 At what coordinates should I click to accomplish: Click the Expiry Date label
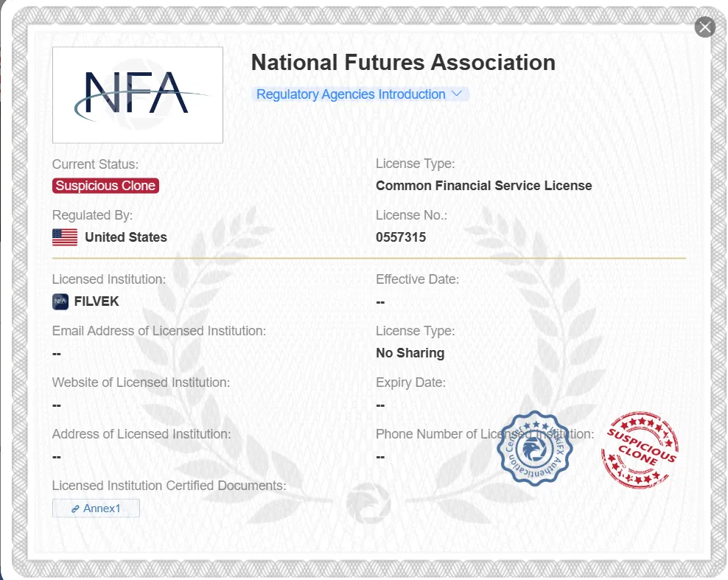coord(410,382)
